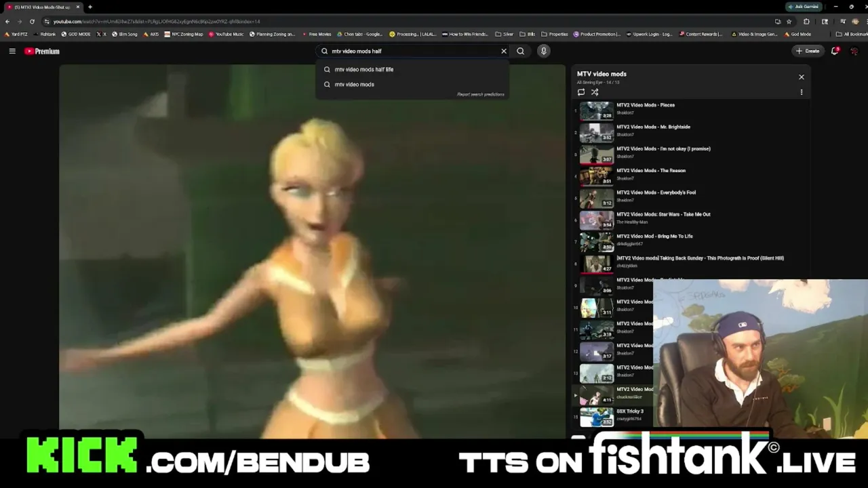Open Shaidon7 channel under Pieces video
Screen dimensions: 868x488
[625, 113]
